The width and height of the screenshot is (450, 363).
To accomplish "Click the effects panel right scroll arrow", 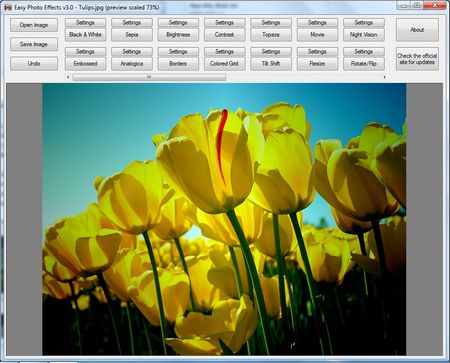I will [x=384, y=77].
